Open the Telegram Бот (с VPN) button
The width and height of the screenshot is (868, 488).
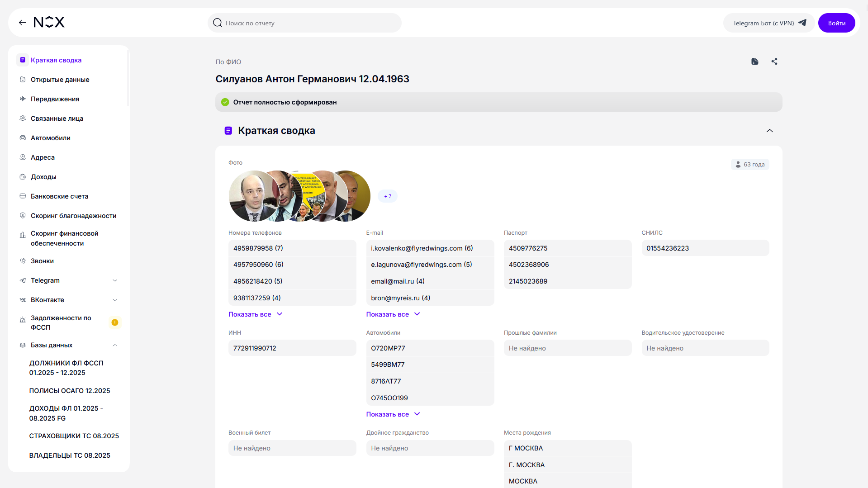tap(769, 23)
